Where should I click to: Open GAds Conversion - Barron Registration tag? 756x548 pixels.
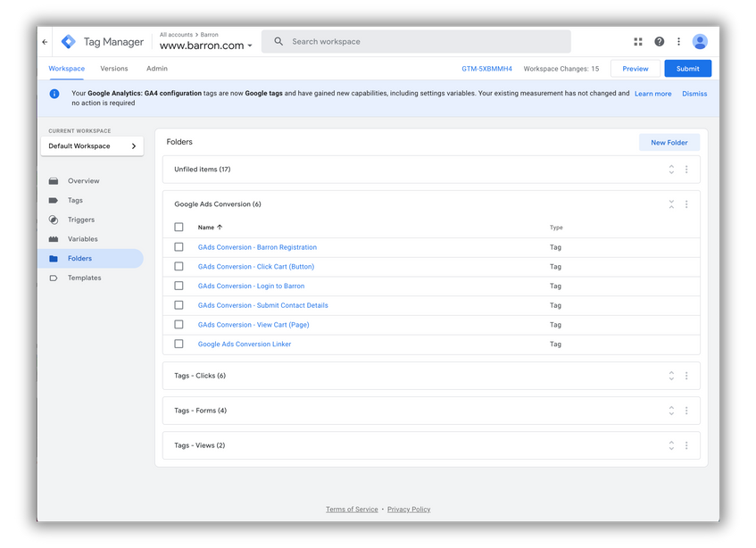pyautogui.click(x=257, y=247)
